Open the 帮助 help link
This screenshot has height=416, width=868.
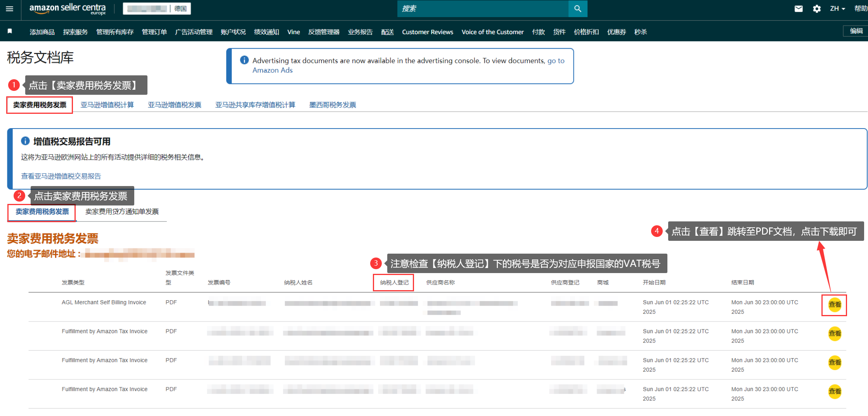pyautogui.click(x=861, y=9)
